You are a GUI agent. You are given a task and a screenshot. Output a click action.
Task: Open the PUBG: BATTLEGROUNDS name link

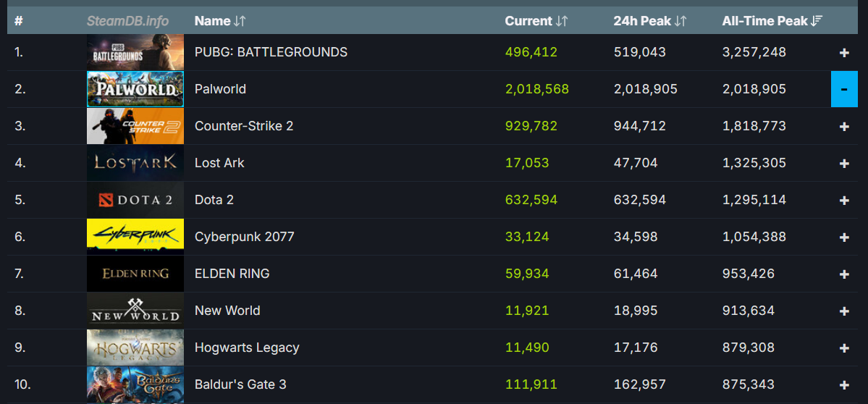click(x=271, y=52)
